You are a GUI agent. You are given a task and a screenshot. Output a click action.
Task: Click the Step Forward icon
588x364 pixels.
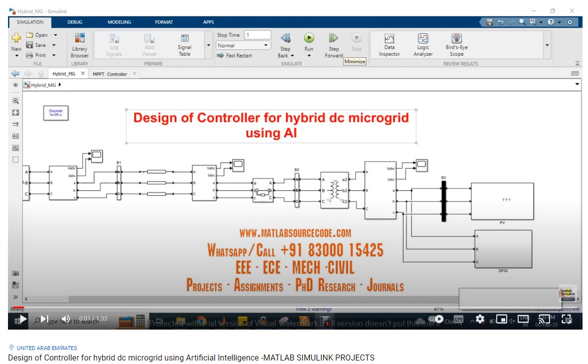tap(333, 38)
